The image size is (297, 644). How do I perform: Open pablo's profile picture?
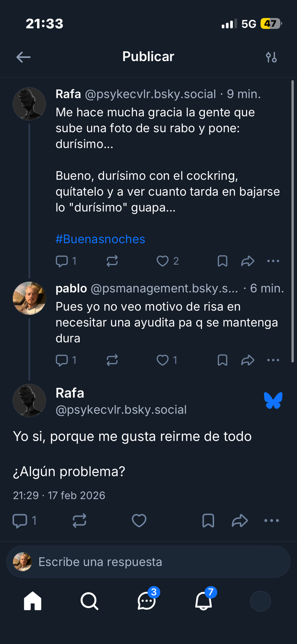29,298
